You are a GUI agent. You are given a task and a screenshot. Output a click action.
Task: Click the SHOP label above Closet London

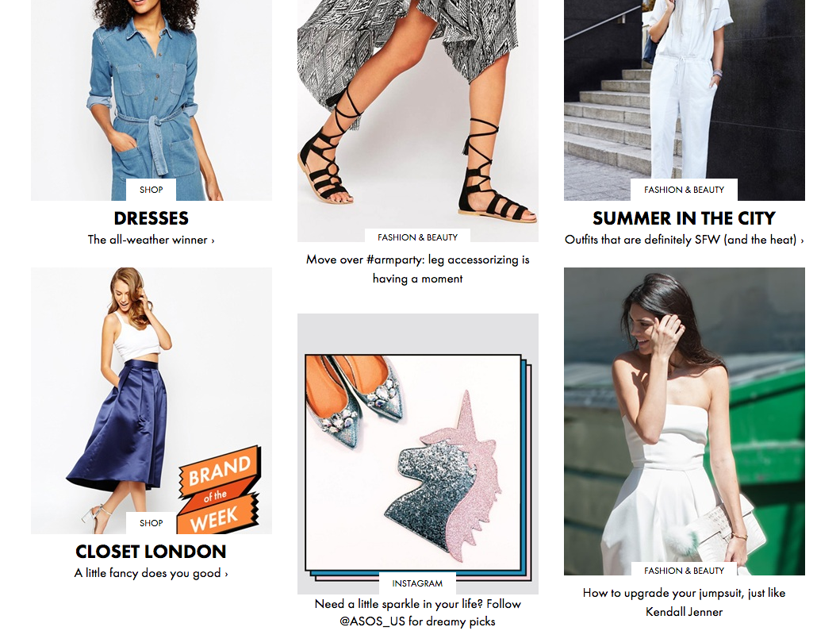151,523
